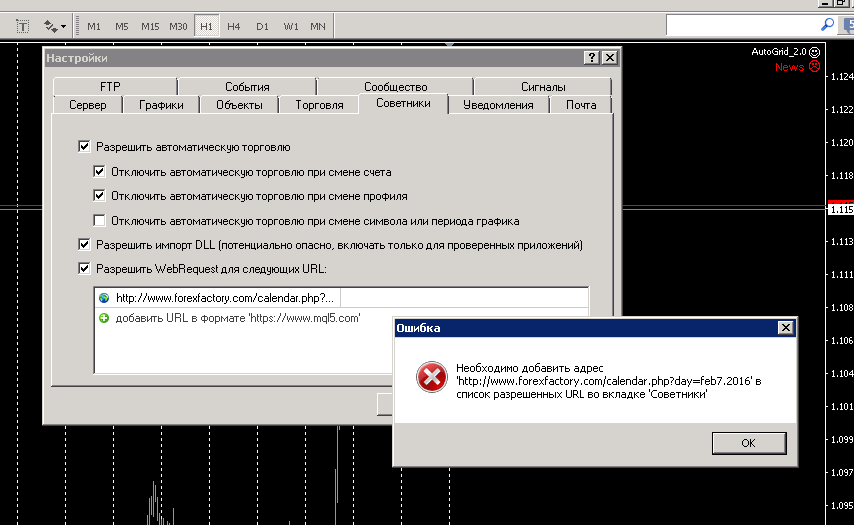This screenshot has height=525, width=854.
Task: Open the Торговля tab
Action: [319, 105]
